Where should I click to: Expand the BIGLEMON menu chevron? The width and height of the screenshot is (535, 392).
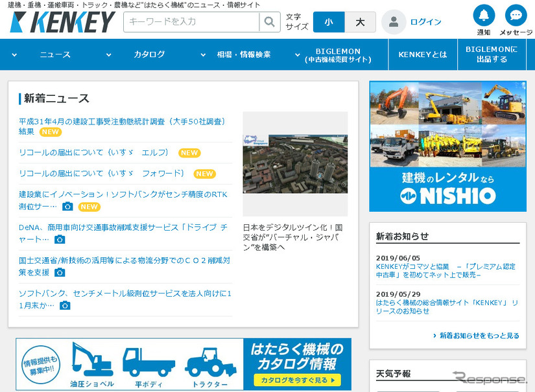click(x=298, y=55)
